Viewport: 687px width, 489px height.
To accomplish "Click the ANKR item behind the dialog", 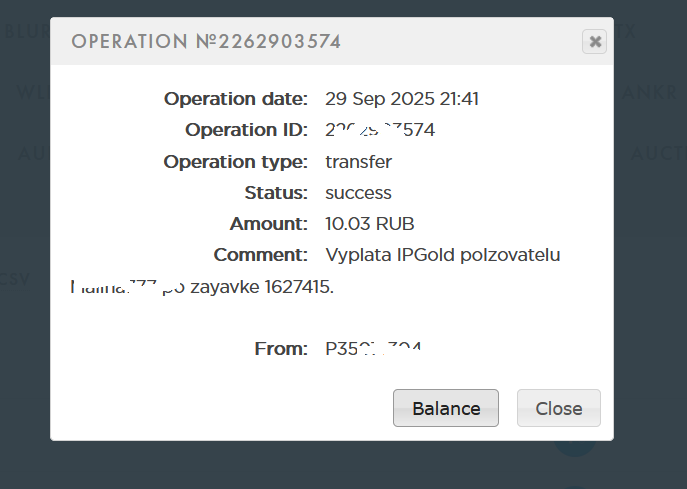I will click(x=650, y=93).
